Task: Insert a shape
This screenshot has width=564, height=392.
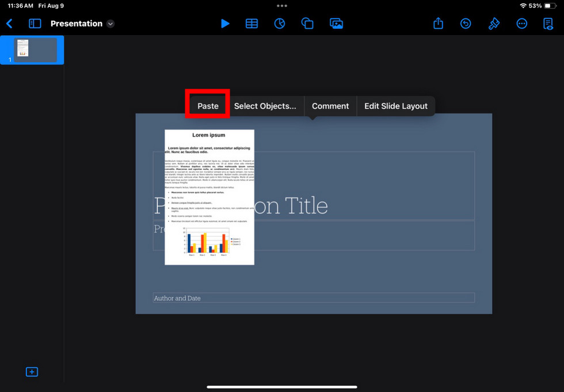Action: pyautogui.click(x=307, y=24)
